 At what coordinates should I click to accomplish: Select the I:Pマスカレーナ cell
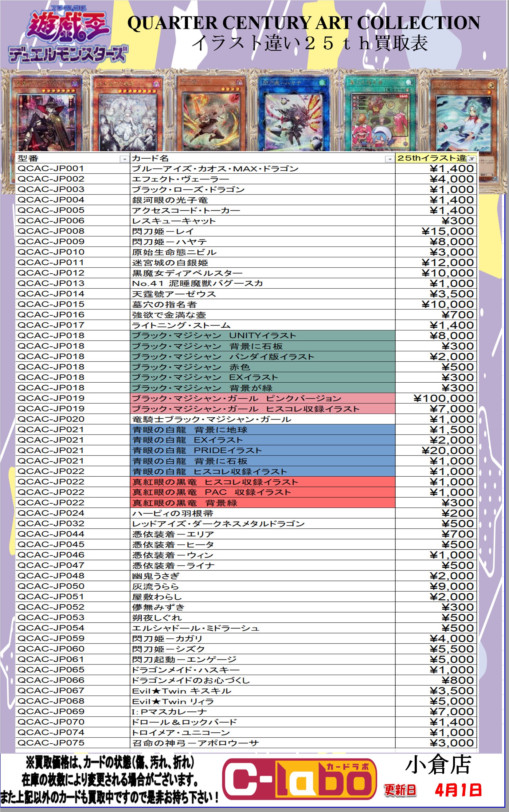point(263,711)
